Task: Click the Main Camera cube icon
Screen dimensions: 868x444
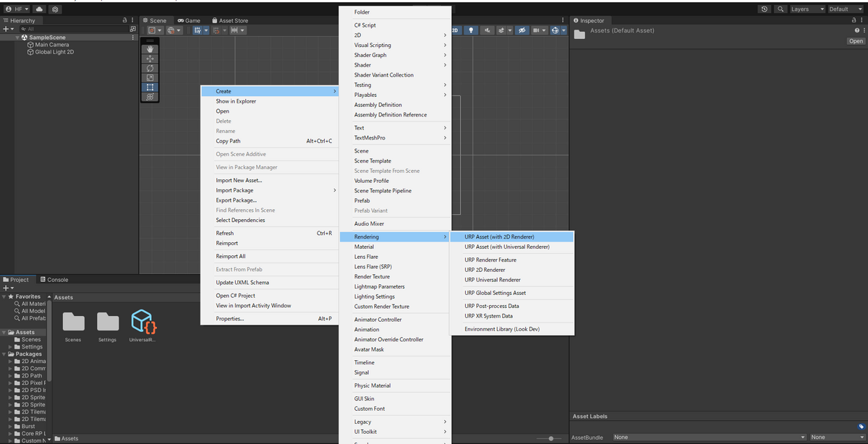Action: tap(30, 45)
